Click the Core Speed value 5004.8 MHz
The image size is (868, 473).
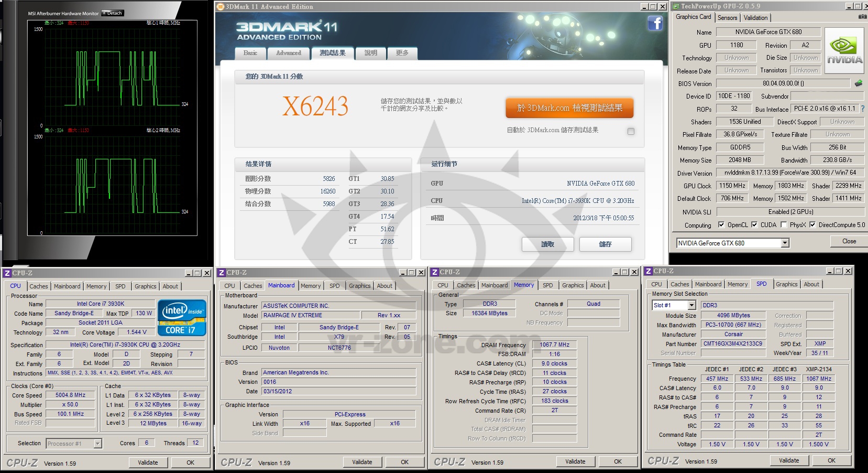point(70,395)
